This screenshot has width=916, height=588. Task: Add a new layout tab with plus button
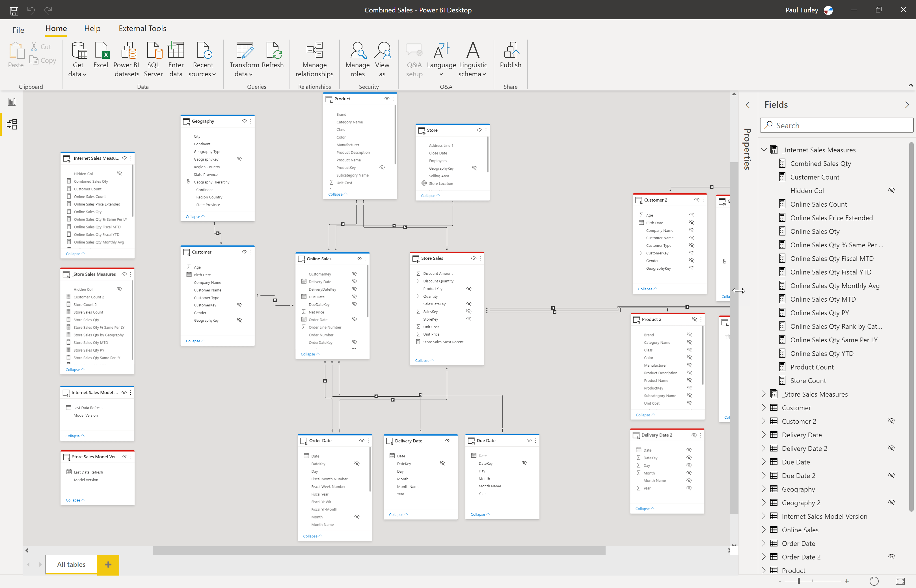coord(108,564)
